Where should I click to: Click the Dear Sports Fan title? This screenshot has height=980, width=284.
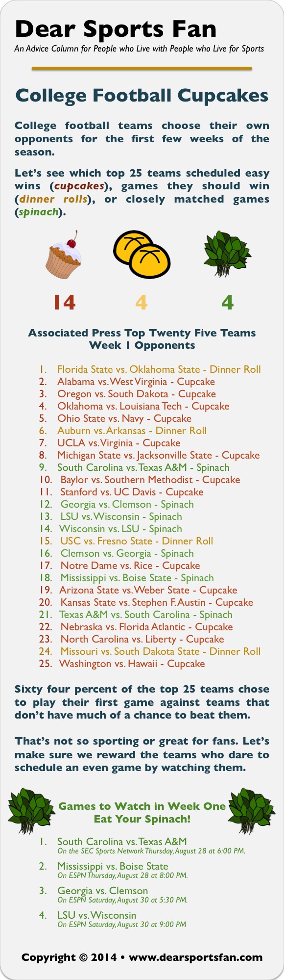[116, 29]
